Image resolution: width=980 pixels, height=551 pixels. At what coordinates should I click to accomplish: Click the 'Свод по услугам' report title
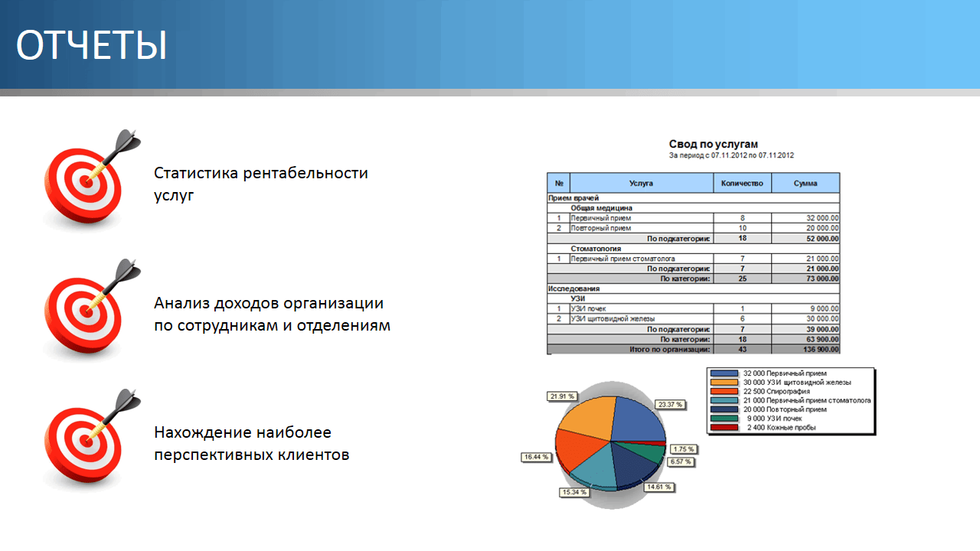pos(713,143)
